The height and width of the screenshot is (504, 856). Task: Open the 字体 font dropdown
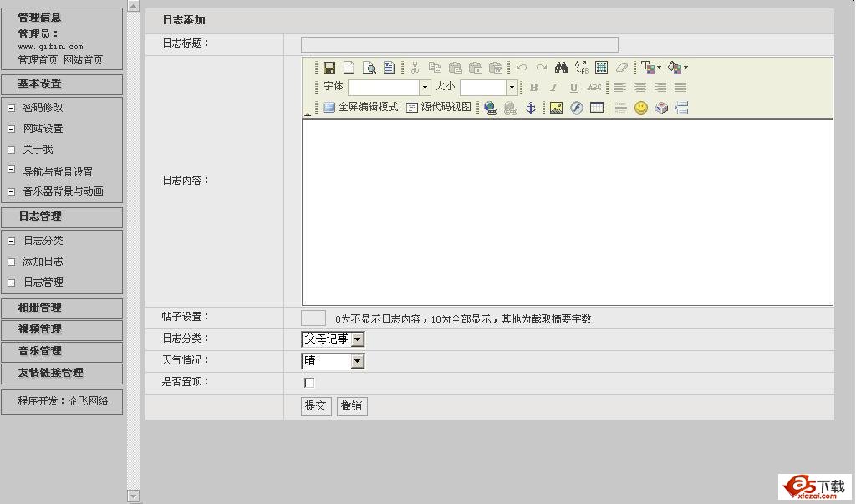point(425,88)
